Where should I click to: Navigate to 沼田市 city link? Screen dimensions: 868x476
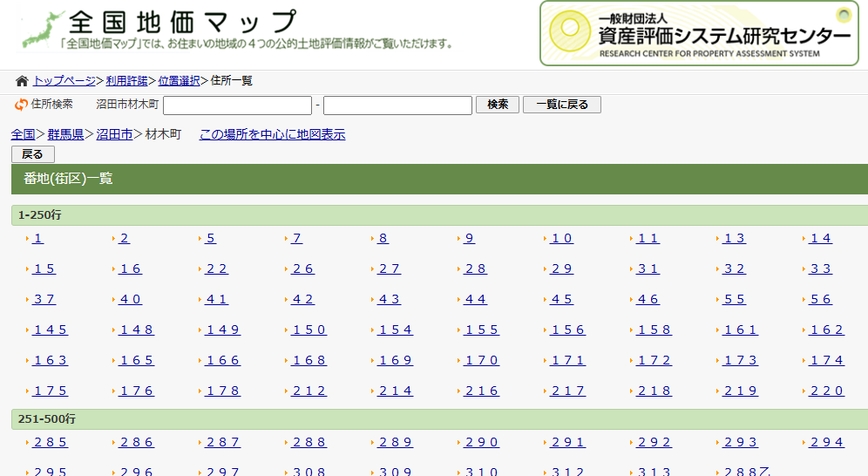click(x=114, y=134)
